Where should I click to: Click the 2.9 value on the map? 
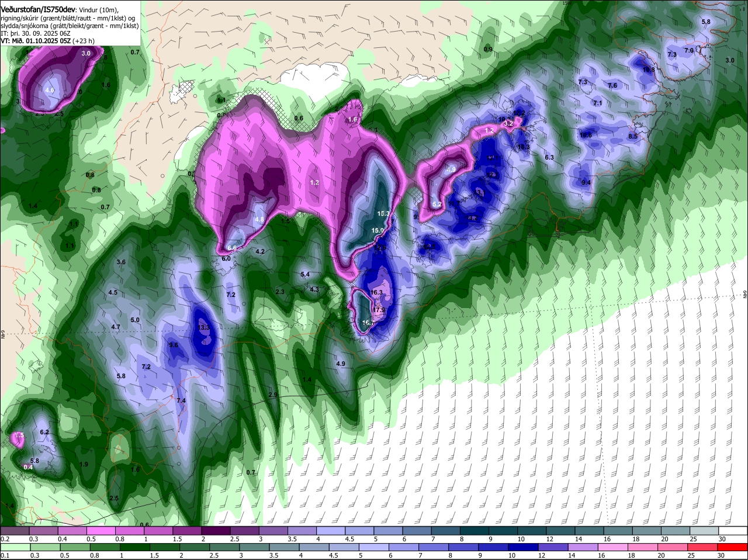273,395
